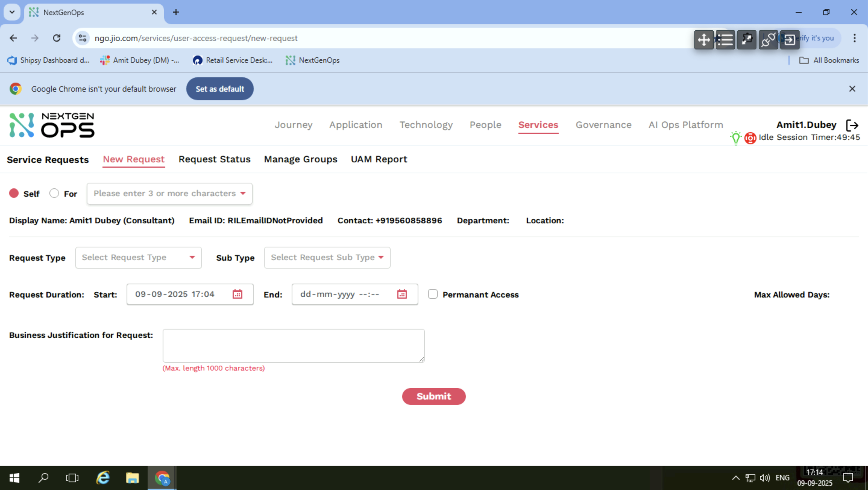The image size is (868, 490).
Task: Click the logout icon beside Amit1.Dubey
Action: (853, 125)
